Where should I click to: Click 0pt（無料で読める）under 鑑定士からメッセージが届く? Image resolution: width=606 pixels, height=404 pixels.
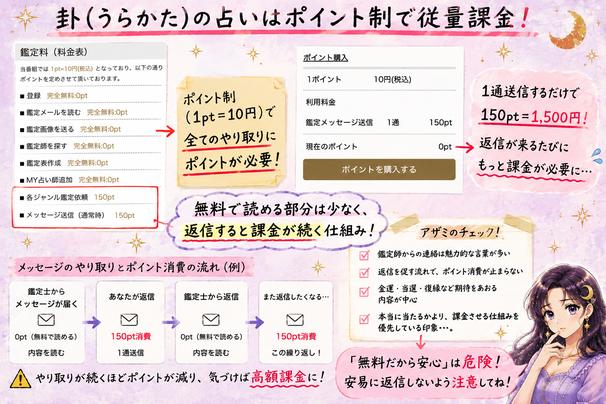pyautogui.click(x=46, y=337)
